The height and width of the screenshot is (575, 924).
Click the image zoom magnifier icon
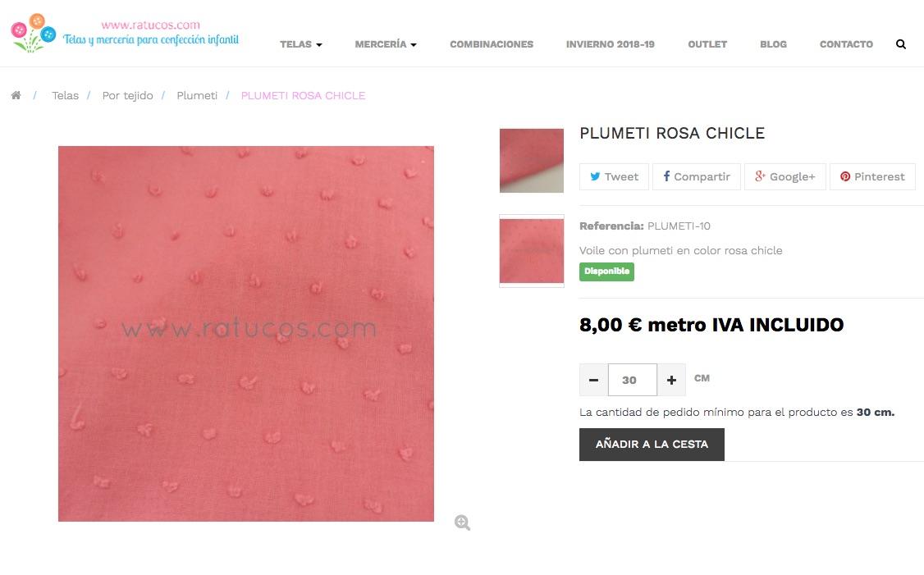click(x=462, y=523)
